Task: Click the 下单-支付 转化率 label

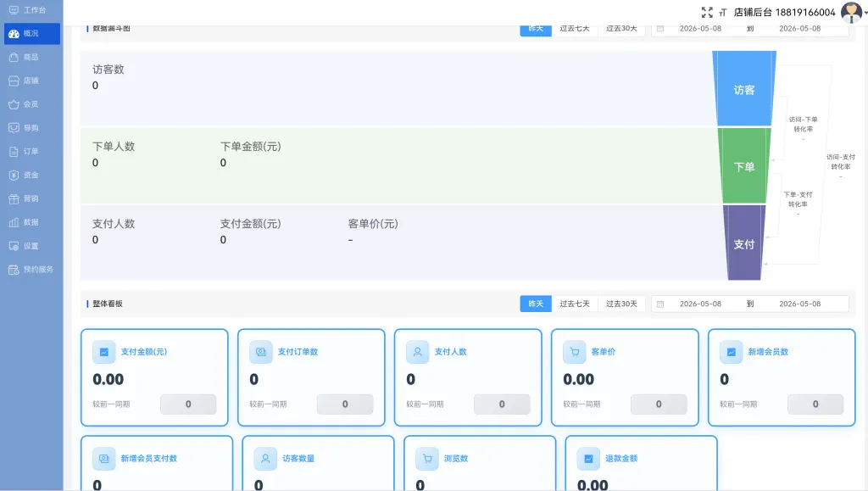Action: tap(798, 199)
